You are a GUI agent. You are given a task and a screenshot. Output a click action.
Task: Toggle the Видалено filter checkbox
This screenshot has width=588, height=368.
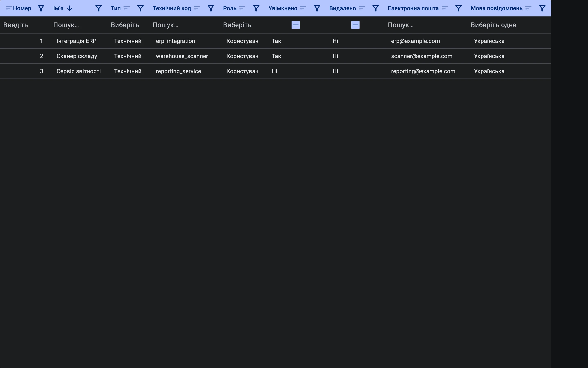(355, 25)
